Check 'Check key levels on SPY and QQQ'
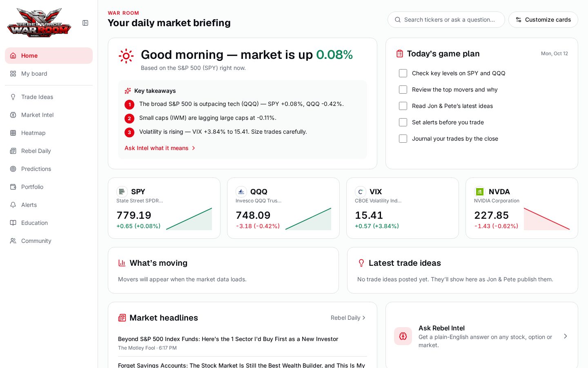The height and width of the screenshot is (368, 588). click(403, 73)
